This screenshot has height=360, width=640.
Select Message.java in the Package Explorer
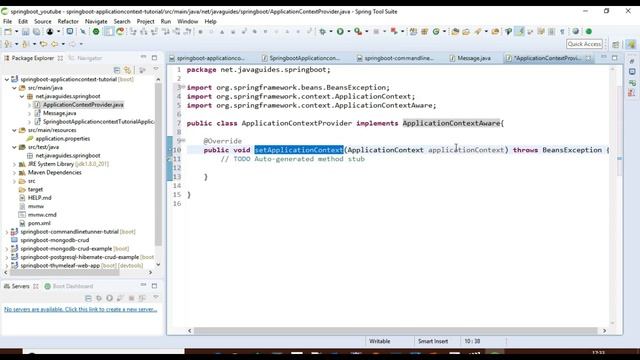[59, 113]
